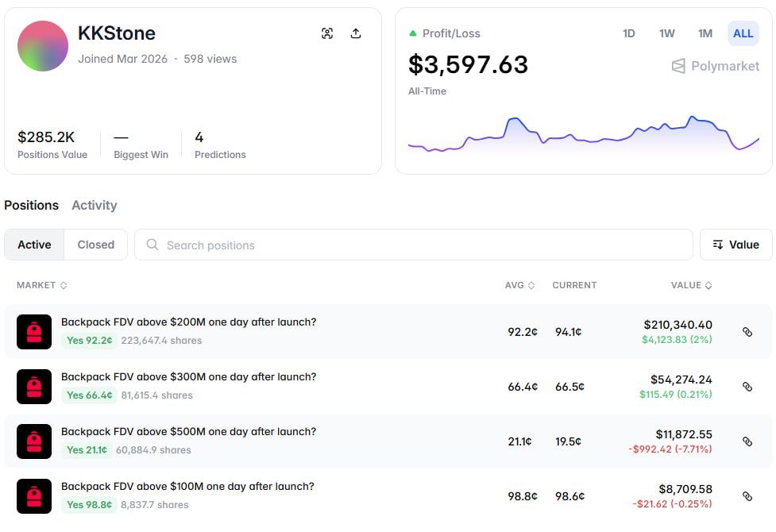Click the 19.5¢ current price
The width and height of the screenshot is (776, 532).
pos(568,441)
